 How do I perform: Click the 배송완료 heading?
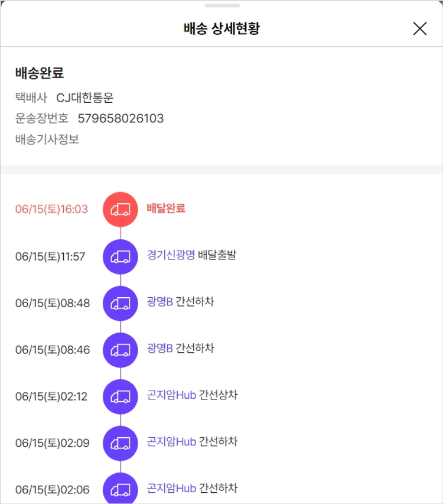[x=40, y=73]
